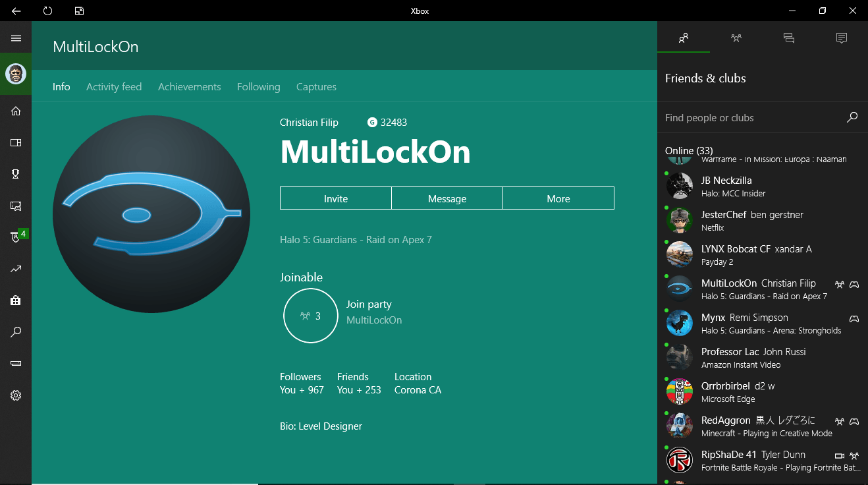Join MultiLockOn's party circle
The image size is (868, 485).
[311, 316]
